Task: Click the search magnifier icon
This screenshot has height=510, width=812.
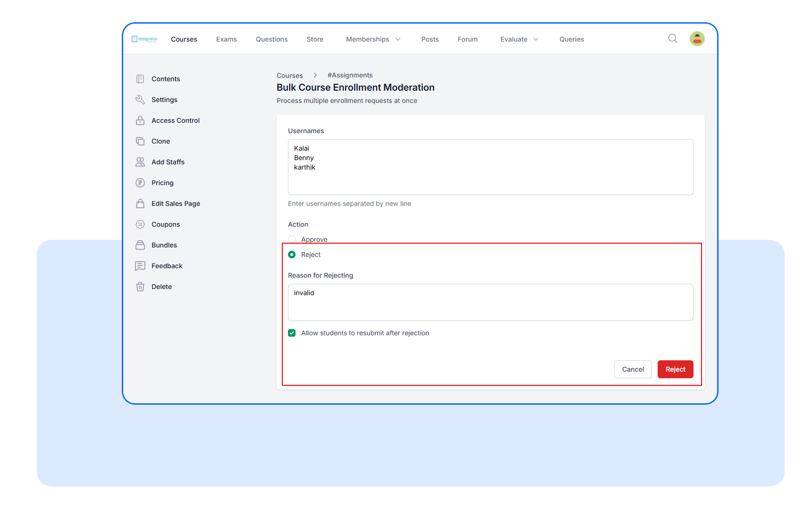Action: 673,39
